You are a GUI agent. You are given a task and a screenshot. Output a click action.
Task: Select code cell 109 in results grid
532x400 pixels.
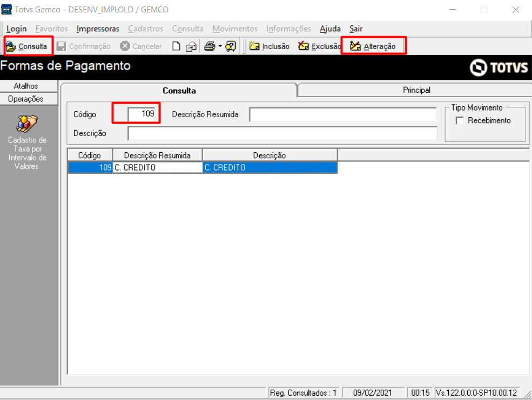(90, 167)
